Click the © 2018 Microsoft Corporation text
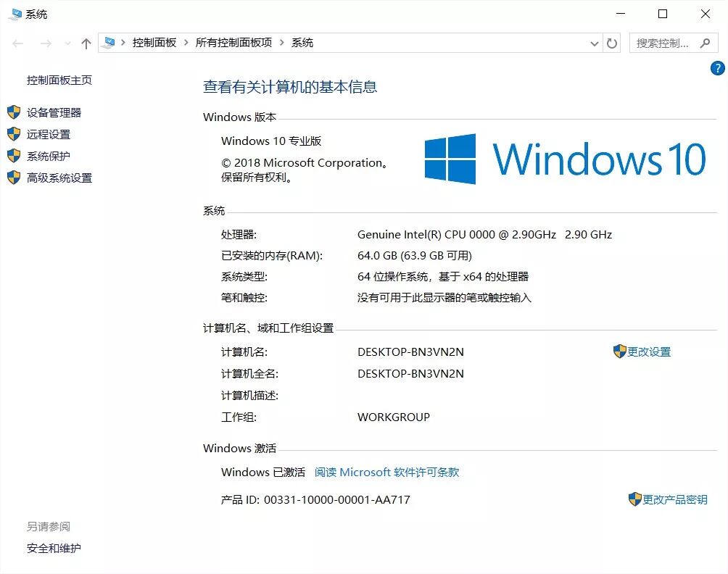The width and height of the screenshot is (728, 574). 304,163
